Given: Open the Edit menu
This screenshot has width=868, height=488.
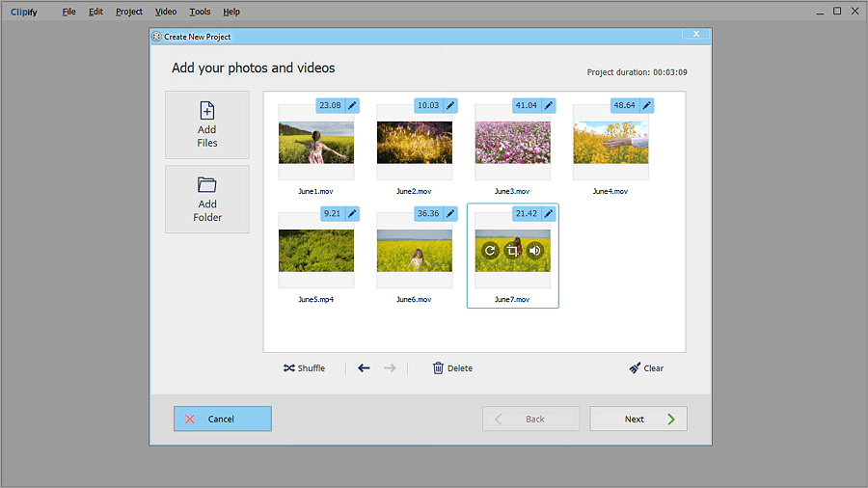Looking at the screenshot, I should pos(95,12).
